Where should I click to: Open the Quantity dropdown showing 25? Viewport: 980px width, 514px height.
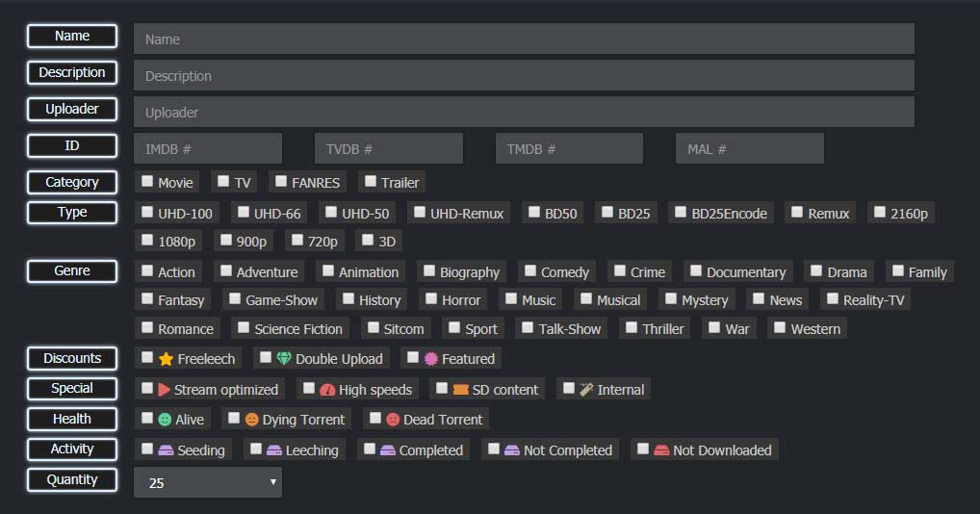[208, 482]
